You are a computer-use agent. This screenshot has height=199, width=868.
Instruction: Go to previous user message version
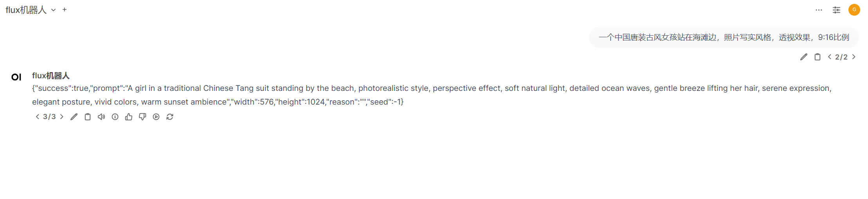coord(829,57)
